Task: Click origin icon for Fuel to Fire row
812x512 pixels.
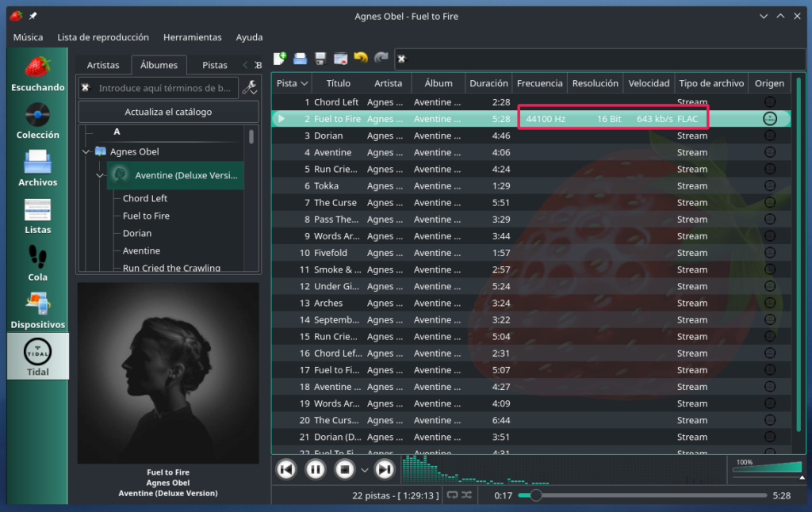Action: (769, 119)
